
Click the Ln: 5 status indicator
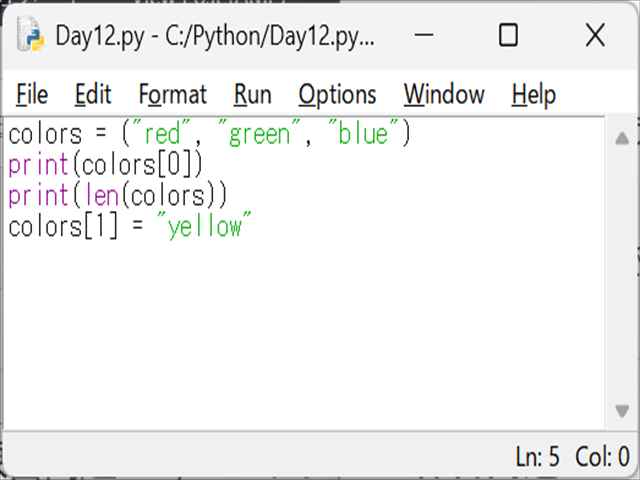[537, 456]
